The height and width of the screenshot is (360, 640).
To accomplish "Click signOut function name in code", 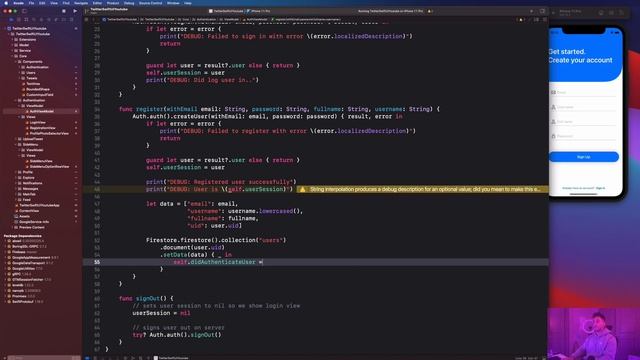I will 148,298.
